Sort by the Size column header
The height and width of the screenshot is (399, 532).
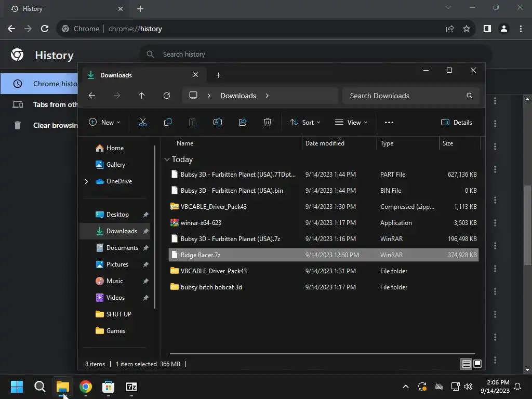point(460,143)
